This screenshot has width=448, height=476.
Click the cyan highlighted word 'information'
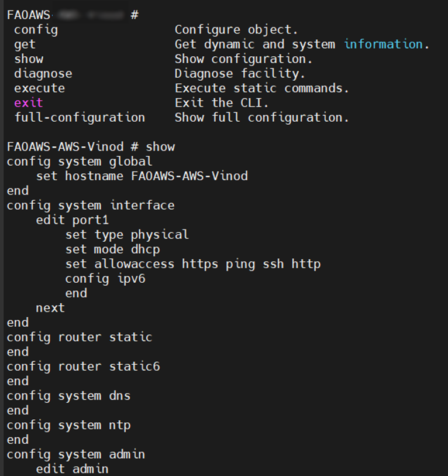[383, 44]
